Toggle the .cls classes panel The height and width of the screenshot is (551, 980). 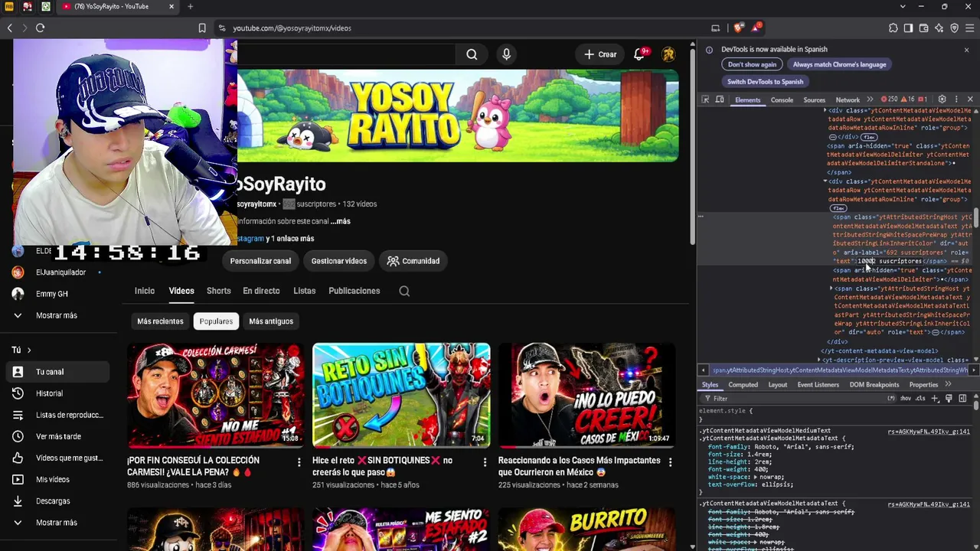(920, 399)
